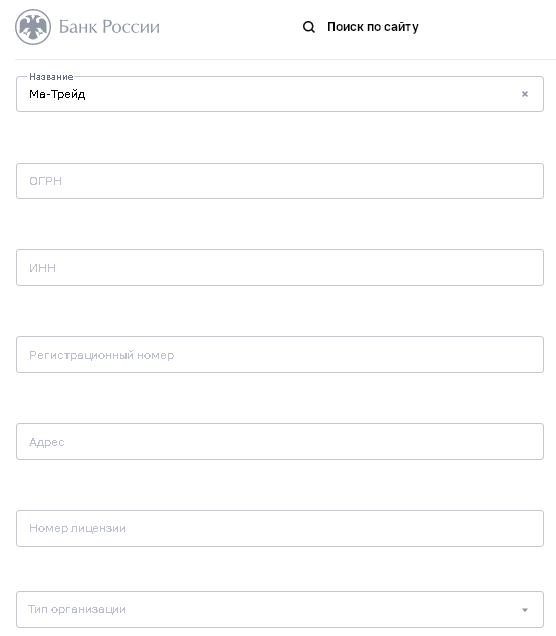
Task: Clear the Название field with the x icon
Action: click(525, 94)
